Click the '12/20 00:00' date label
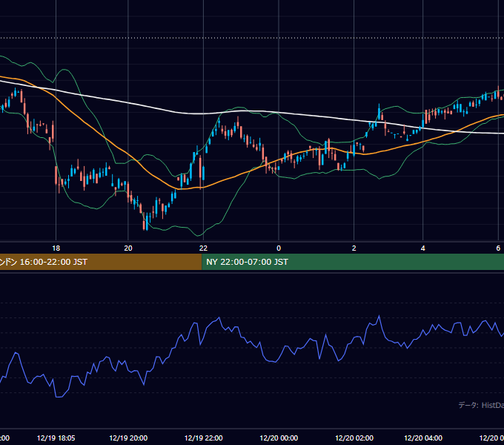Viewport: 504px width, 445px height. tap(279, 438)
